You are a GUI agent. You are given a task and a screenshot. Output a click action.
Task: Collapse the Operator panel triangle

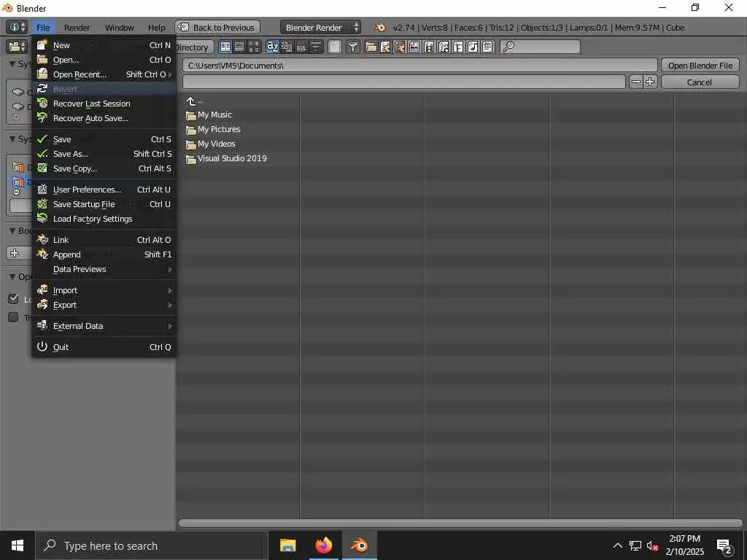[x=12, y=276]
